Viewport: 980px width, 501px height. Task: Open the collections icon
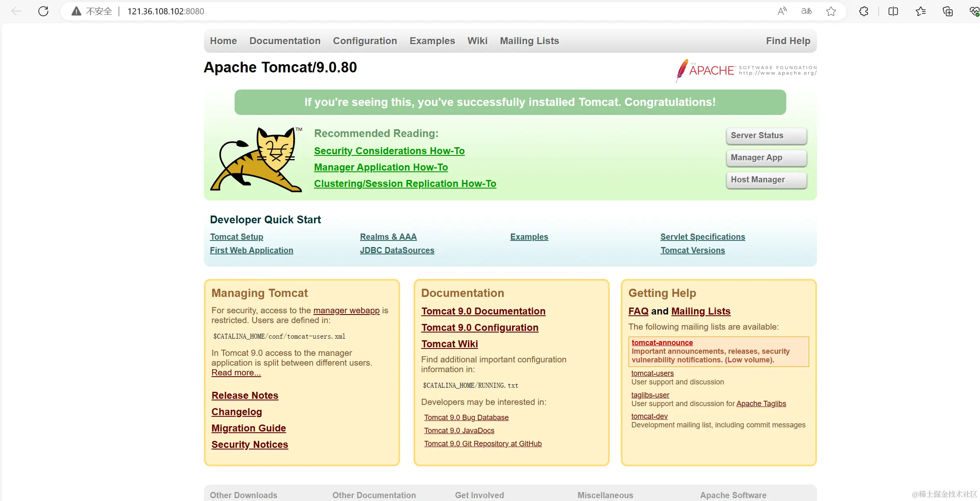pos(948,11)
